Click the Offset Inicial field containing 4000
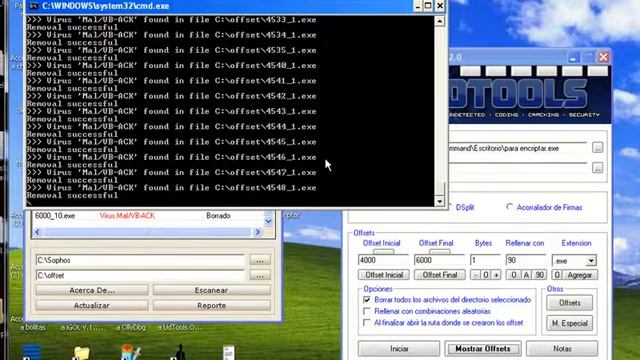The image size is (640, 360). click(x=383, y=260)
